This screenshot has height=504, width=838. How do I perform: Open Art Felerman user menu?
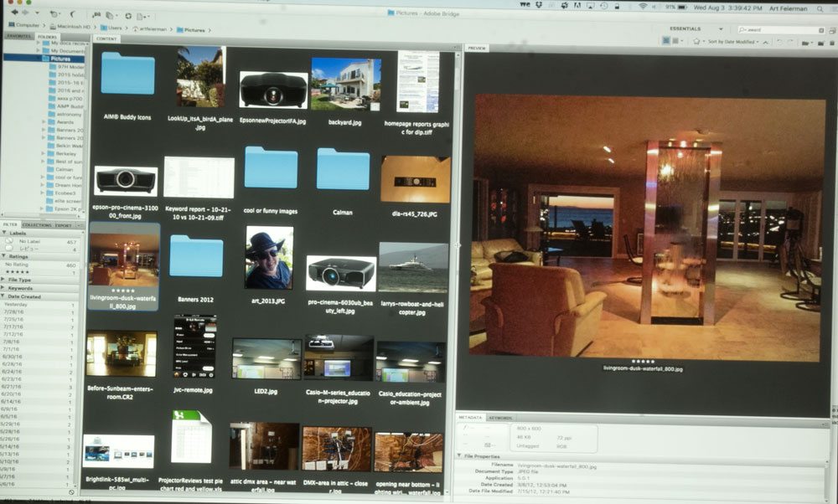pos(790,8)
